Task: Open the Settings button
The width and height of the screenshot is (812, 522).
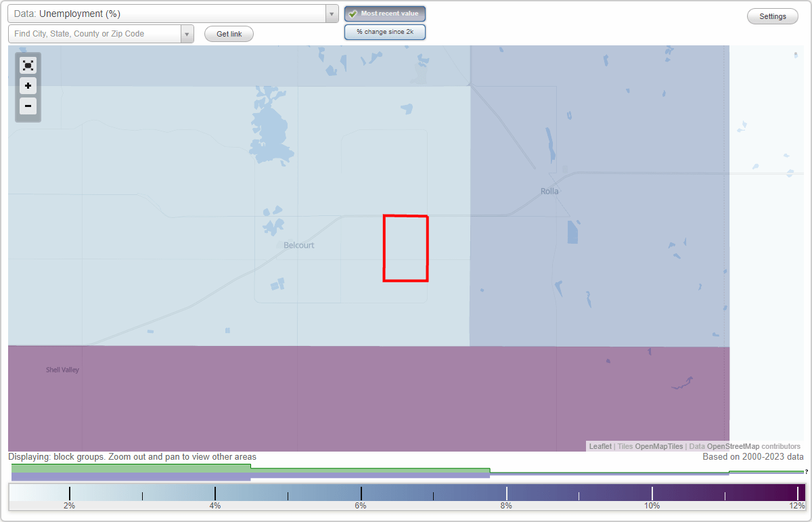Action: point(773,16)
